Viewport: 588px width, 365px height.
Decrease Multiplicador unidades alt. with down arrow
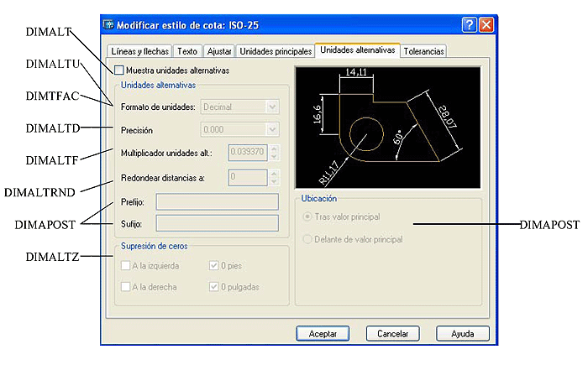pyautogui.click(x=274, y=157)
